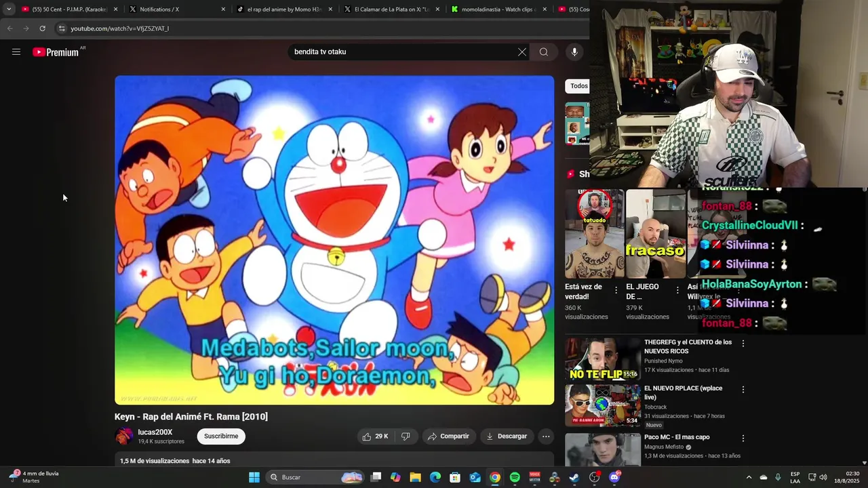
Task: Open the Paco MC video thumbnail
Action: [603, 449]
